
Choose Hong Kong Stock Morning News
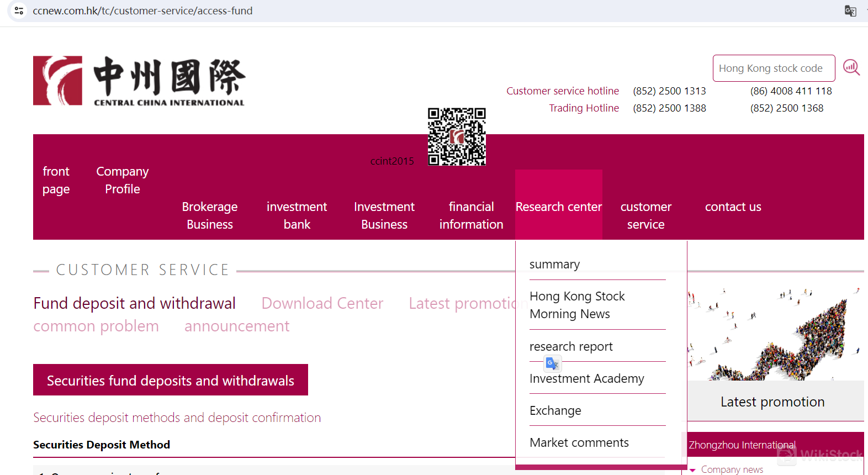click(x=578, y=305)
